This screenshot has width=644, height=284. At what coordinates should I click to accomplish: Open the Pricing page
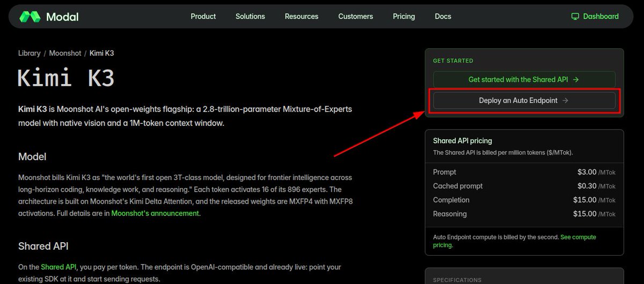coord(404,17)
